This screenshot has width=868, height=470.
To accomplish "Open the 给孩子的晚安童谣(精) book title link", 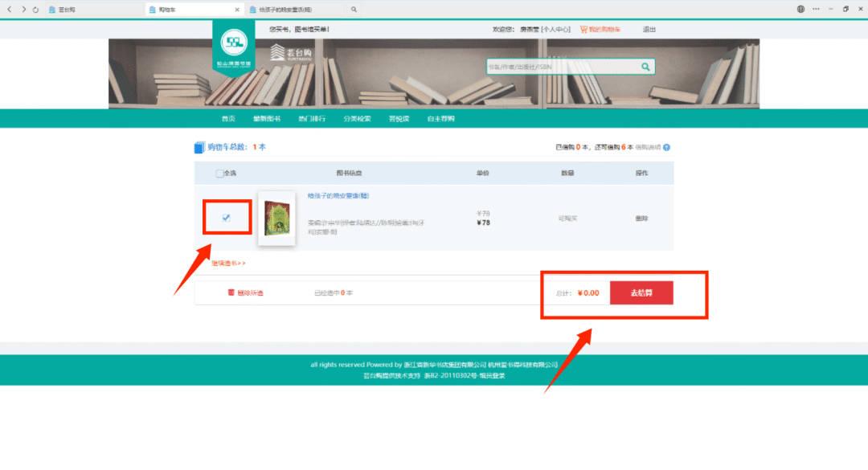I will tap(338, 195).
